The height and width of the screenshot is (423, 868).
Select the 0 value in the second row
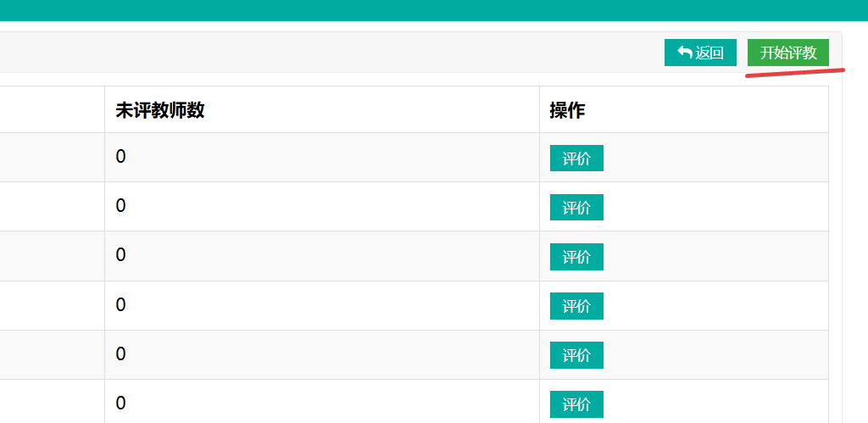pyautogui.click(x=121, y=206)
